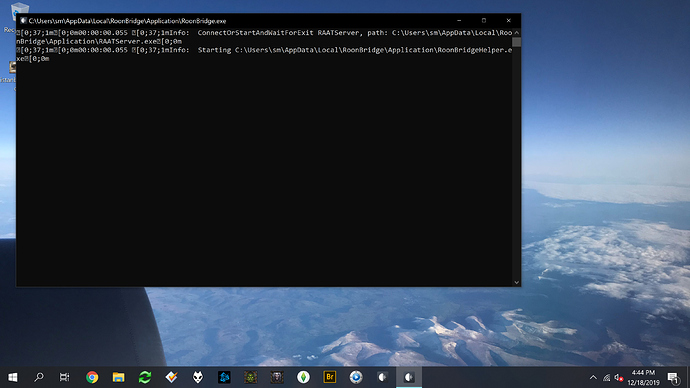This screenshot has height=388, width=690.
Task: Close the RoonBridge console window
Action: click(x=508, y=20)
